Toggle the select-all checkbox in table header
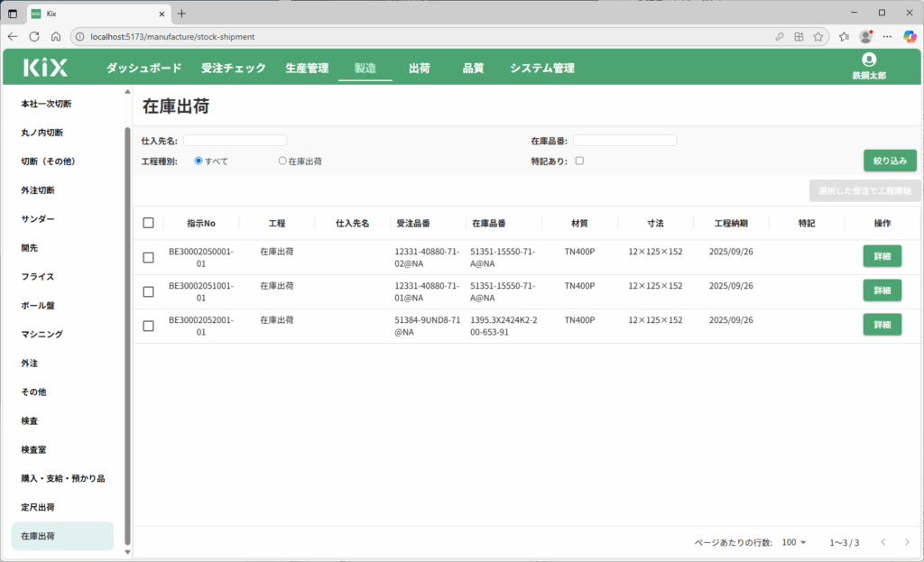The height and width of the screenshot is (562, 924). tap(149, 223)
